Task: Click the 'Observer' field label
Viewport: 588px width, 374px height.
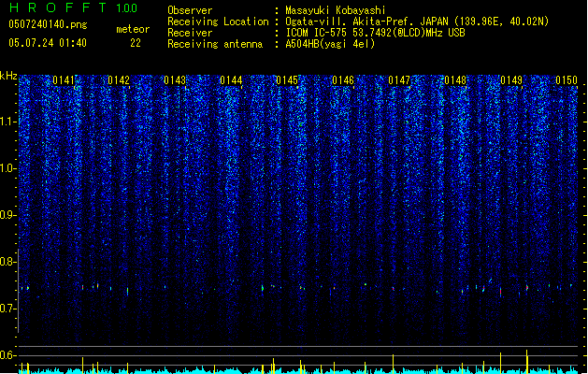Action: tap(190, 10)
